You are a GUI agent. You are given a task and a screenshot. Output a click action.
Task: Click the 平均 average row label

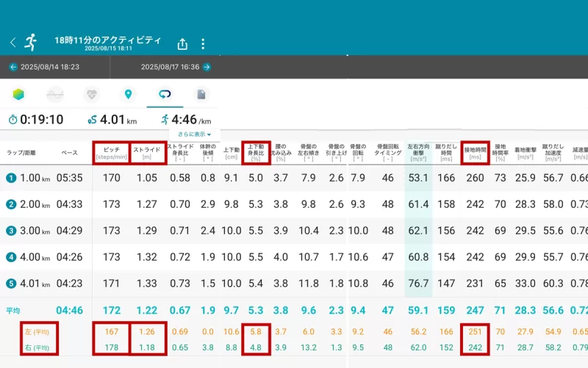point(12,311)
